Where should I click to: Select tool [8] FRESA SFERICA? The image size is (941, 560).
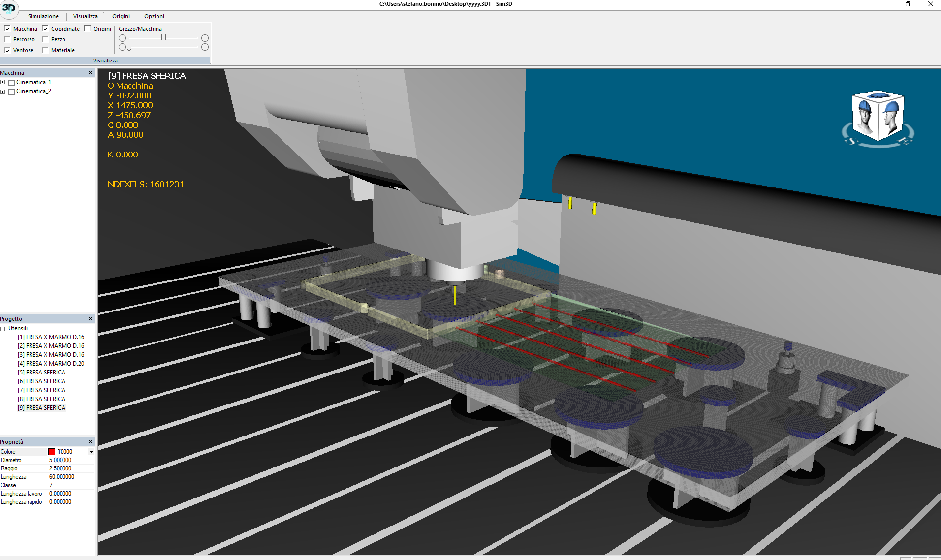(x=41, y=399)
